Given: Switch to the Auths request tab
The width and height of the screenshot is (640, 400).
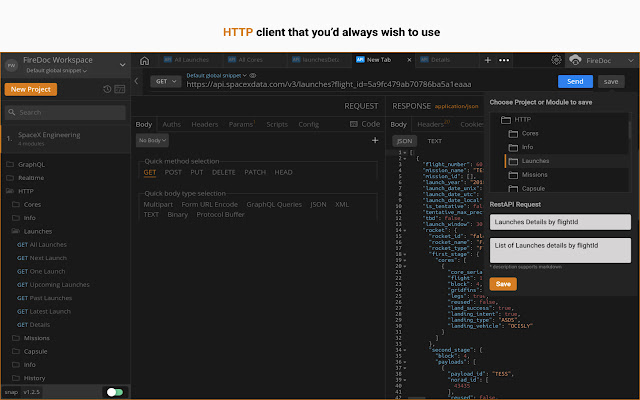Looking at the screenshot, I should [172, 124].
